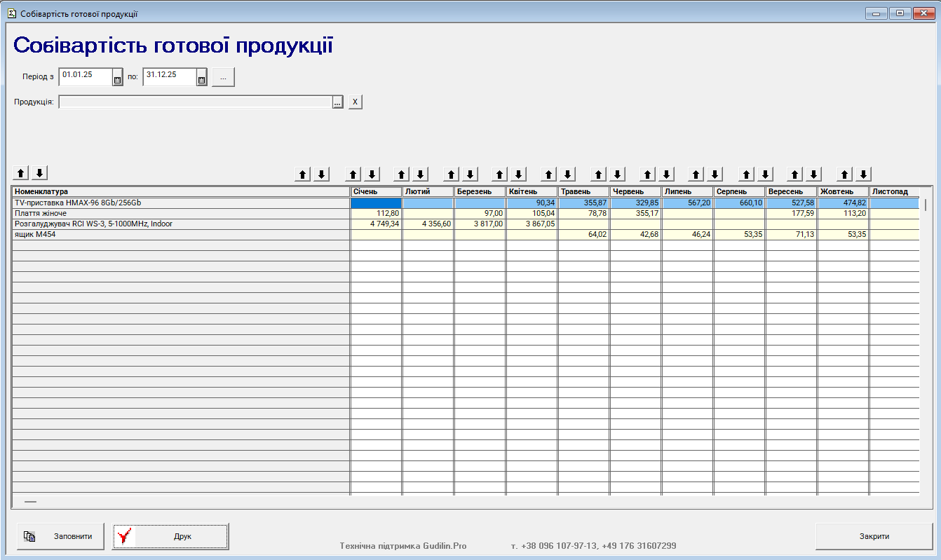Open the Продукція selection list via ellipsis button
This screenshot has width=941, height=560.
click(337, 103)
